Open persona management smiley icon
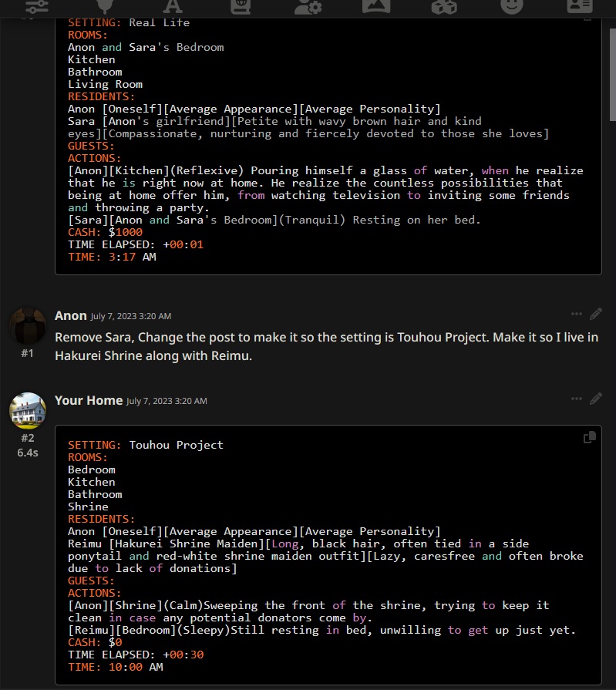The width and height of the screenshot is (616, 690). 511,7
